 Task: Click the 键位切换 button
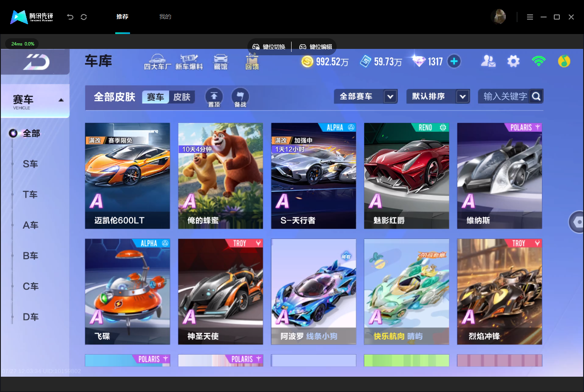click(x=269, y=47)
